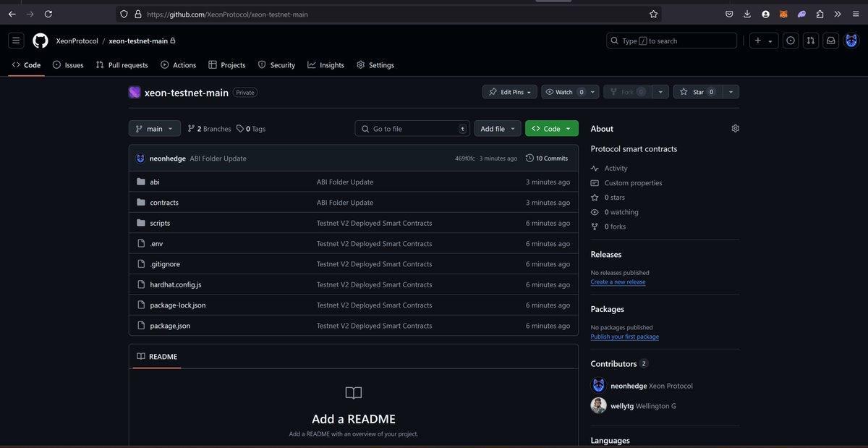Image resolution: width=868 pixels, height=448 pixels.
Task: Switch to the Issues tab
Action: [x=68, y=65]
